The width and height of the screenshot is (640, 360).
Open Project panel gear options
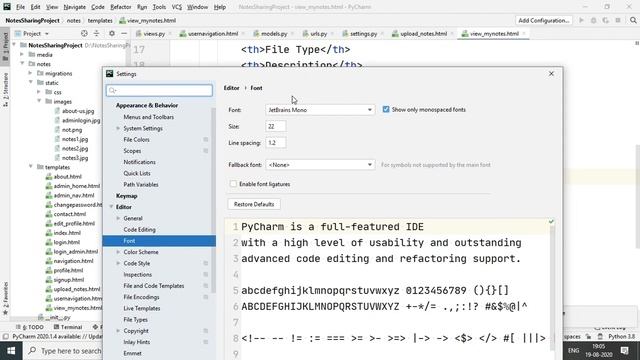(111, 33)
